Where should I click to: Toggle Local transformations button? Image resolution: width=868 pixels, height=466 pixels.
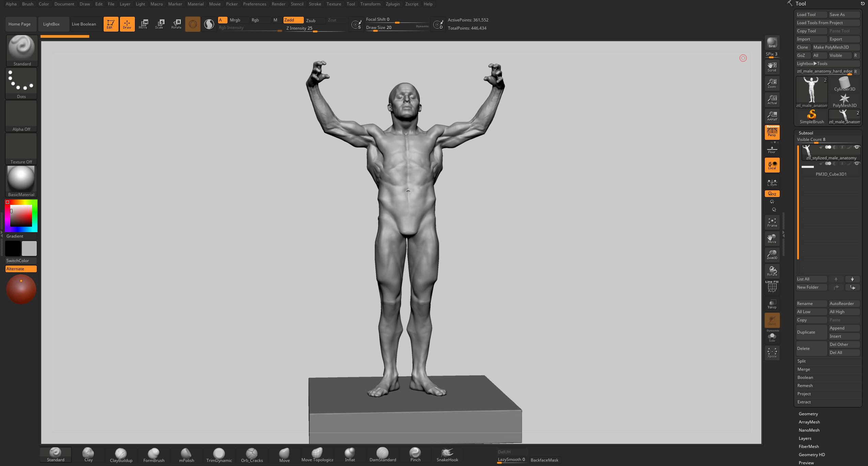(772, 165)
